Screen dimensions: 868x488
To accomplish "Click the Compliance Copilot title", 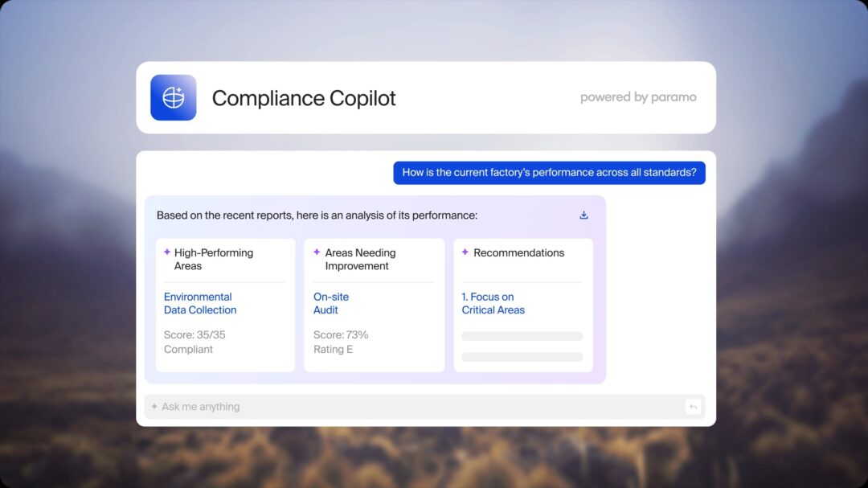I will [303, 99].
